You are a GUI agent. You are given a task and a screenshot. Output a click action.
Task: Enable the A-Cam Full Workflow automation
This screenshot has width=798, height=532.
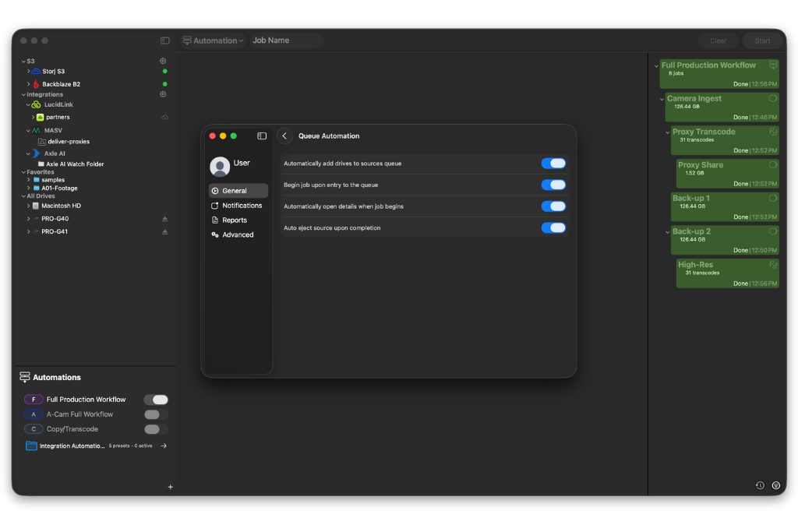click(156, 414)
